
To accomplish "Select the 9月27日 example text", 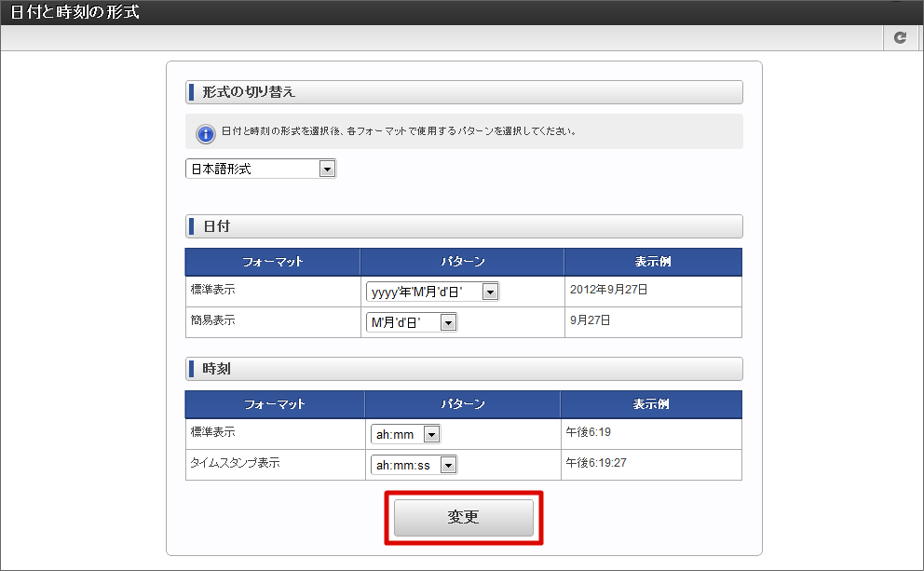I will 590,320.
